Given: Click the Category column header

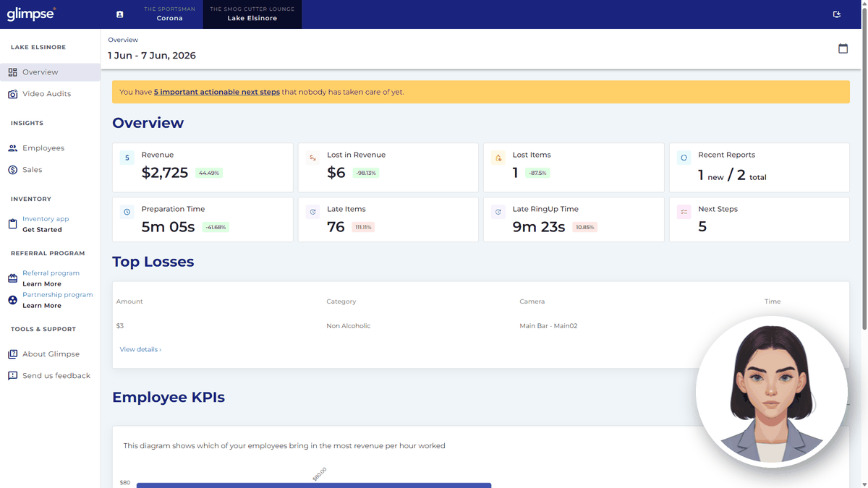Looking at the screenshot, I should coord(341,301).
